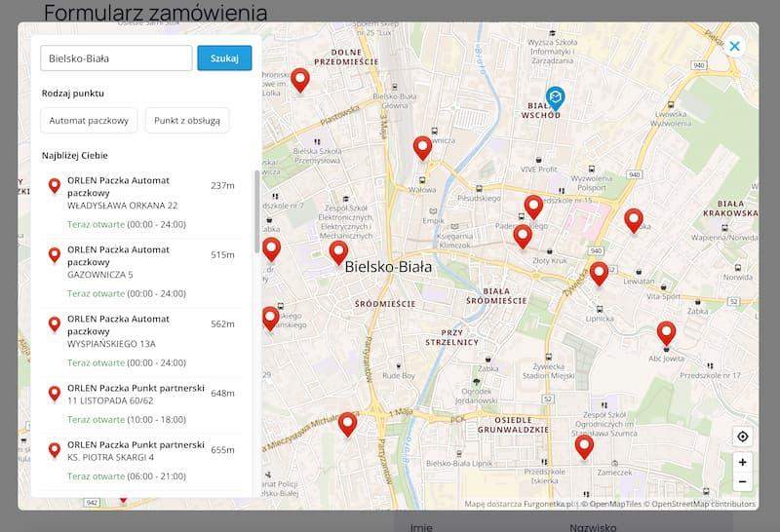Click the pin icon beside Gazownicza 5 entry
The image size is (780, 532).
[55, 254]
